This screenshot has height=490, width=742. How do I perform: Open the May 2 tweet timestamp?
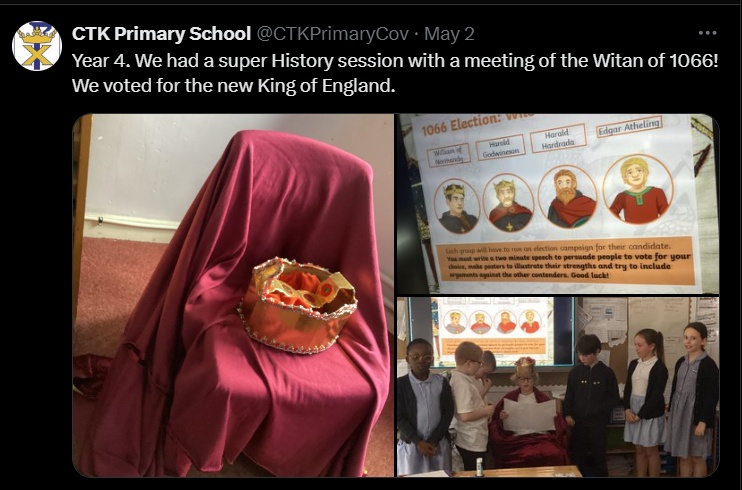click(449, 34)
